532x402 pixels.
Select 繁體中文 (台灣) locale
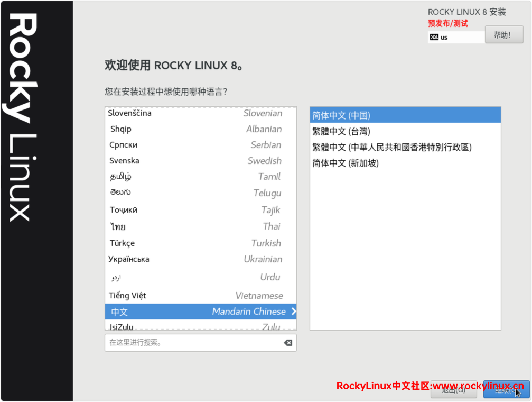pyautogui.click(x=405, y=131)
